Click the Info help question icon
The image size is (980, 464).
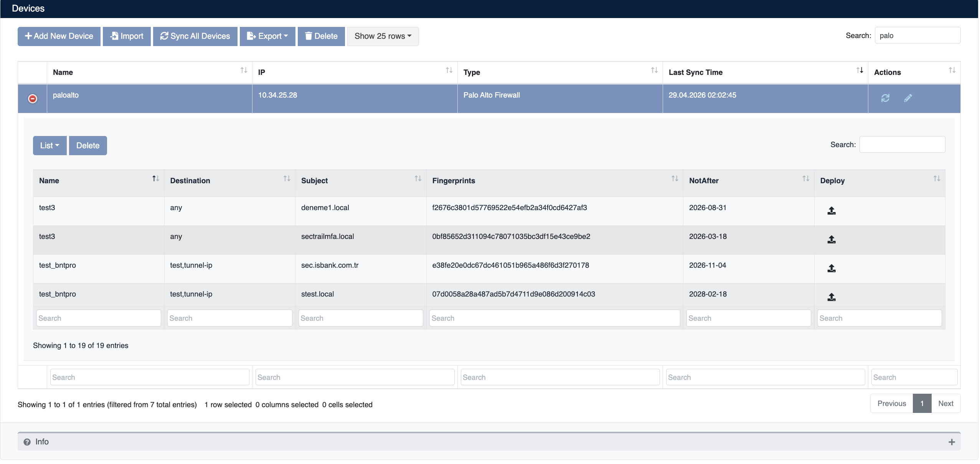pyautogui.click(x=27, y=442)
